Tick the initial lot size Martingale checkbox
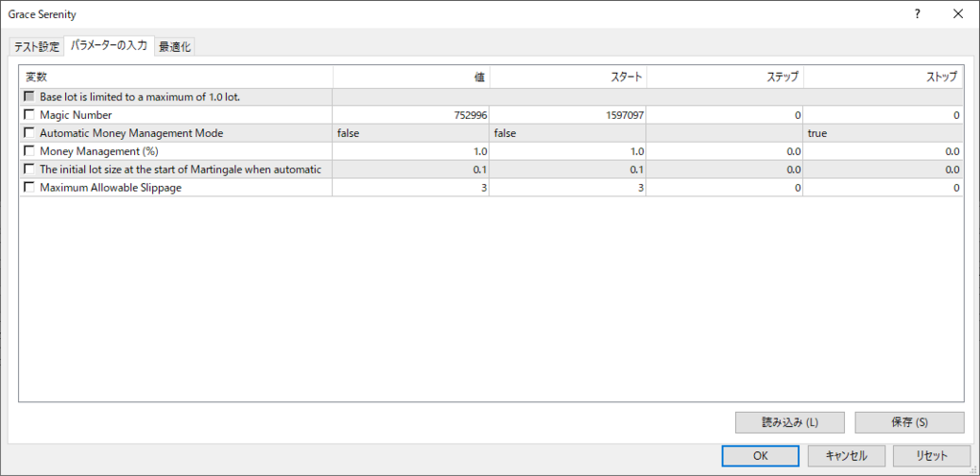 coord(30,170)
